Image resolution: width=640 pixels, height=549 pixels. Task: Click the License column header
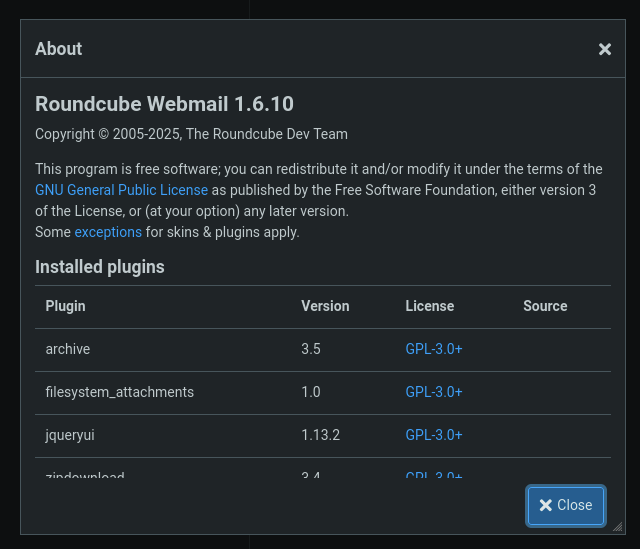pos(430,306)
